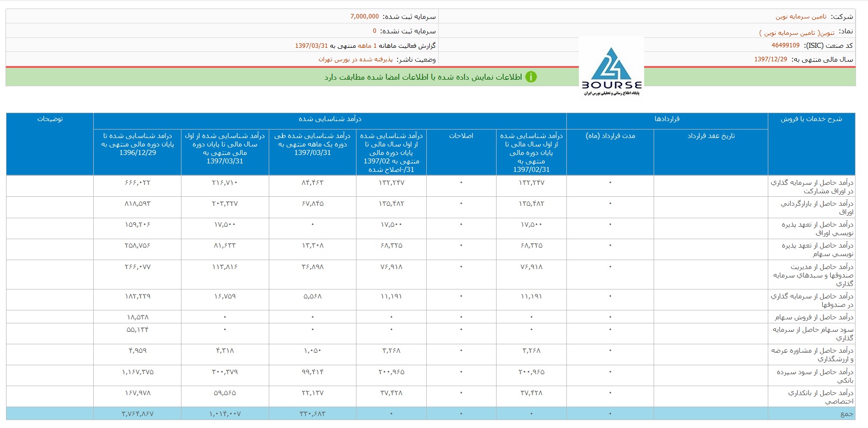Click row label 'درآمد حاصل از مشاوره عرضه و ارزشگذاري'

coord(812,354)
